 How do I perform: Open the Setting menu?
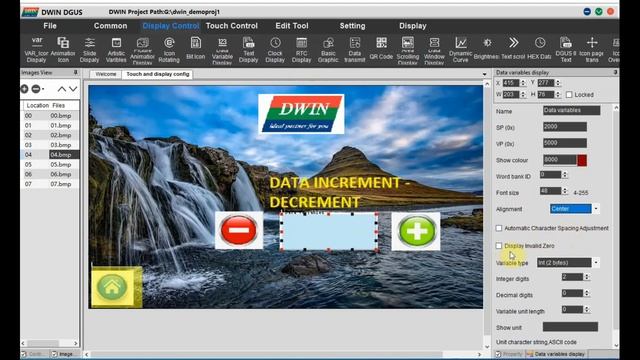pyautogui.click(x=352, y=26)
